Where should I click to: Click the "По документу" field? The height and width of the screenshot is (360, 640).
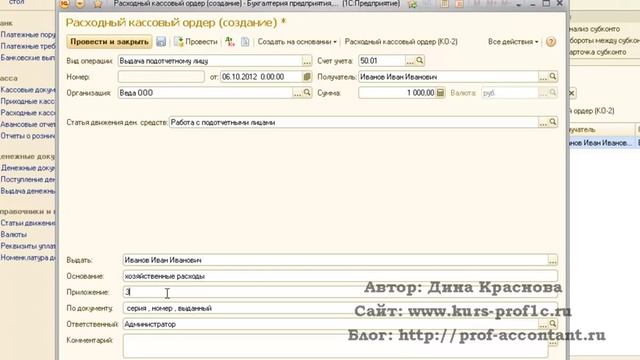tap(340, 308)
